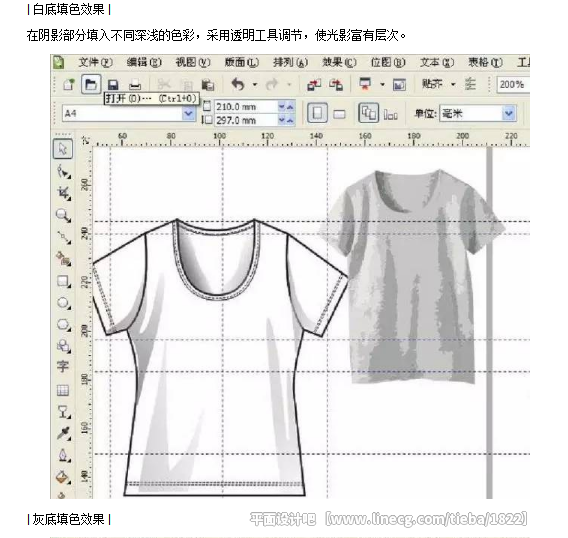568x538 pixels.
Task: Click the Options icon beside the snap dropdown
Action: [470, 84]
